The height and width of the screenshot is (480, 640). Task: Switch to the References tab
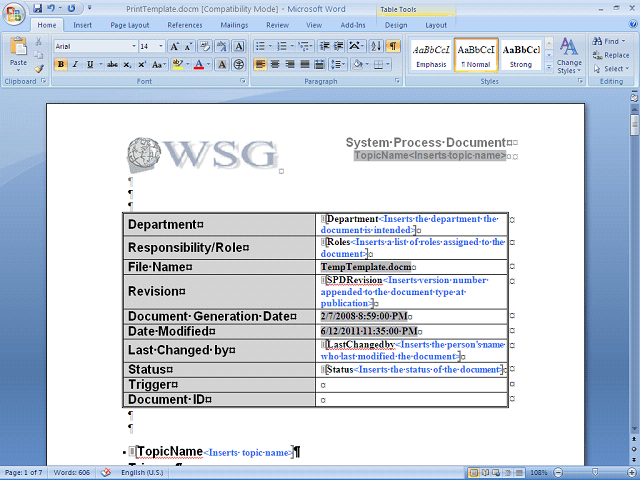coord(185,25)
